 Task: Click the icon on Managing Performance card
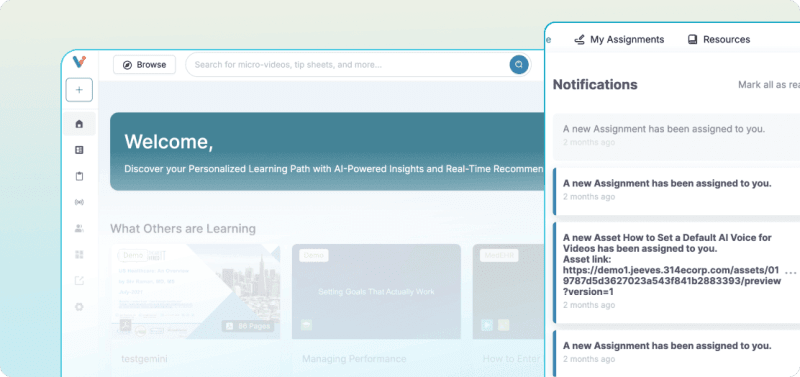pos(306,325)
